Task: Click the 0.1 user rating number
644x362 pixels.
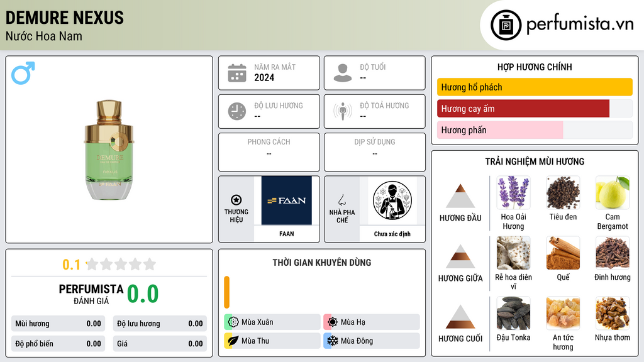Action: point(71,265)
